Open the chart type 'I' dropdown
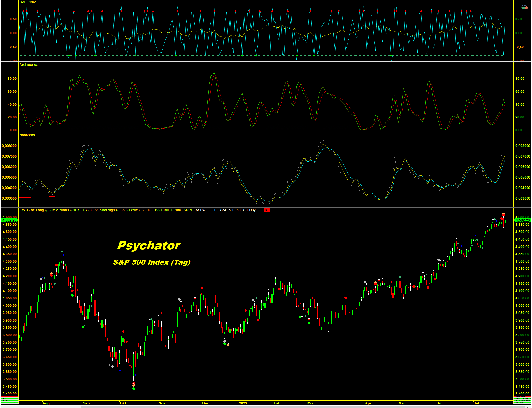 215,210
